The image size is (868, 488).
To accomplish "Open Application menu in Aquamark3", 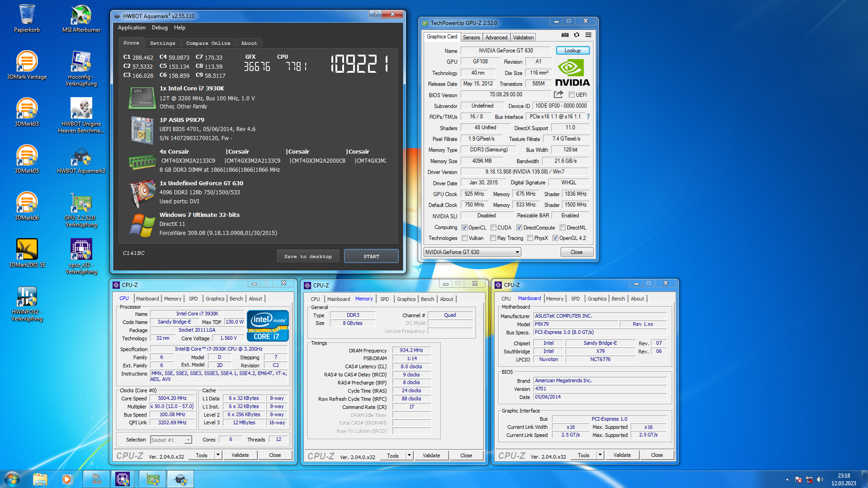I will [x=132, y=28].
